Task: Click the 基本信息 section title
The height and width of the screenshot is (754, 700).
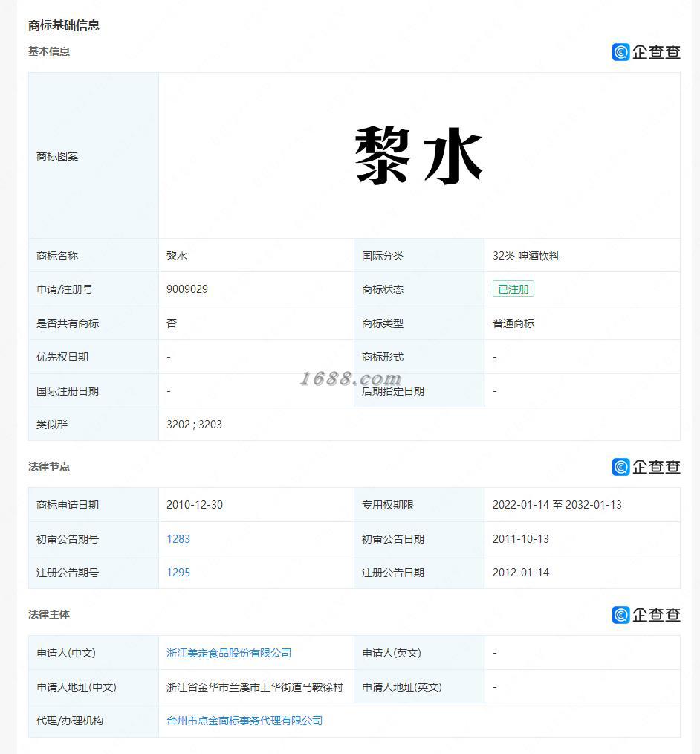Action: (48, 51)
